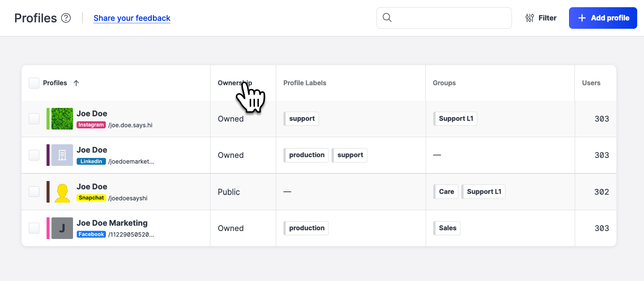644x281 pixels.
Task: Click the help question mark icon beside Profiles
Action: pyautogui.click(x=66, y=18)
